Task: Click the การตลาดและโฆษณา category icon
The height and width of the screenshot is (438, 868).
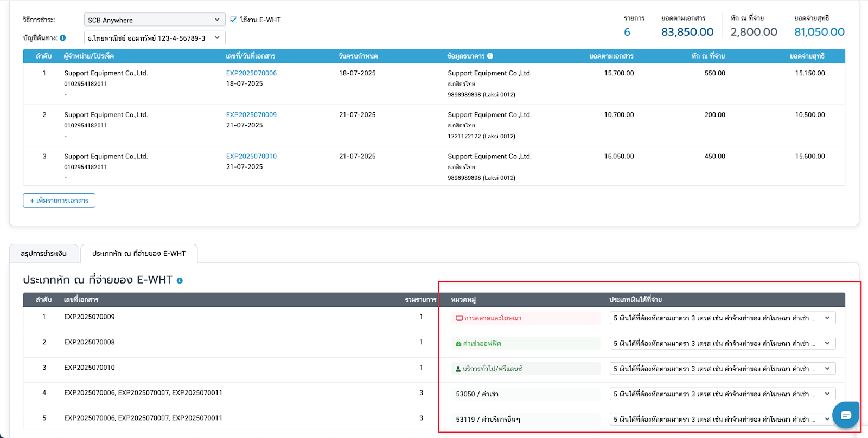Action: click(459, 318)
